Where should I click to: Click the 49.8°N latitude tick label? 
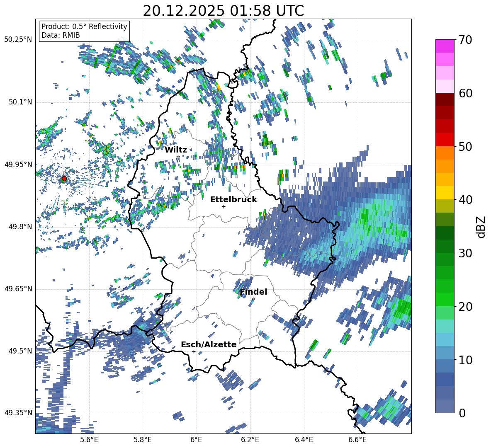tap(20, 227)
